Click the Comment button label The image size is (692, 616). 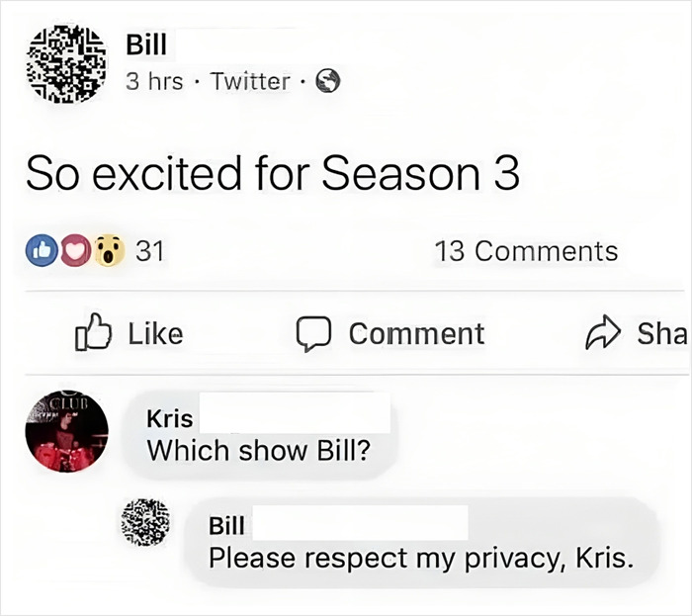pyautogui.click(x=416, y=333)
